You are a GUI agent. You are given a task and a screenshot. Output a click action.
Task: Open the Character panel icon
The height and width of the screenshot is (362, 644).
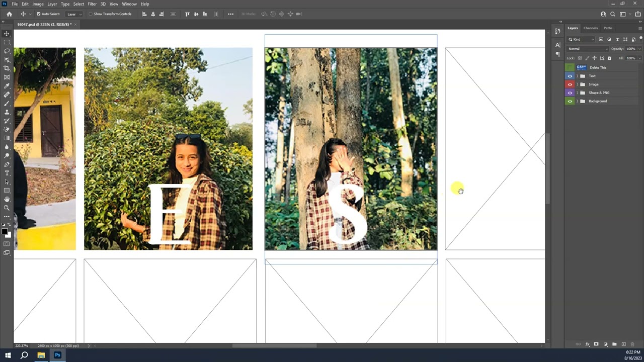coord(557,45)
